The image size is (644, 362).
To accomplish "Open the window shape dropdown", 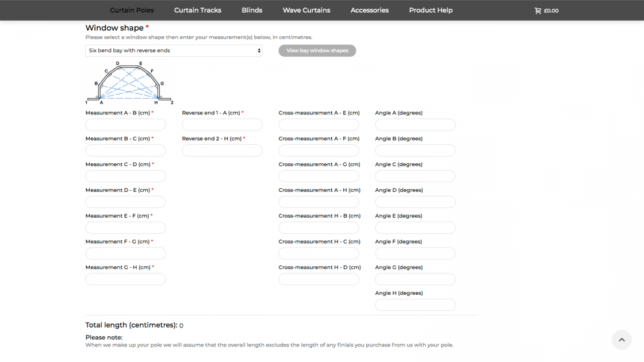I will (174, 51).
